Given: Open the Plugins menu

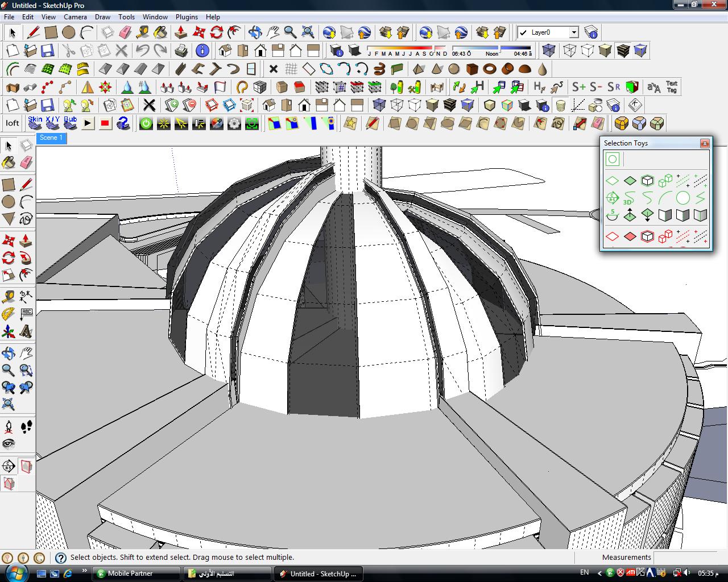Looking at the screenshot, I should click(187, 17).
